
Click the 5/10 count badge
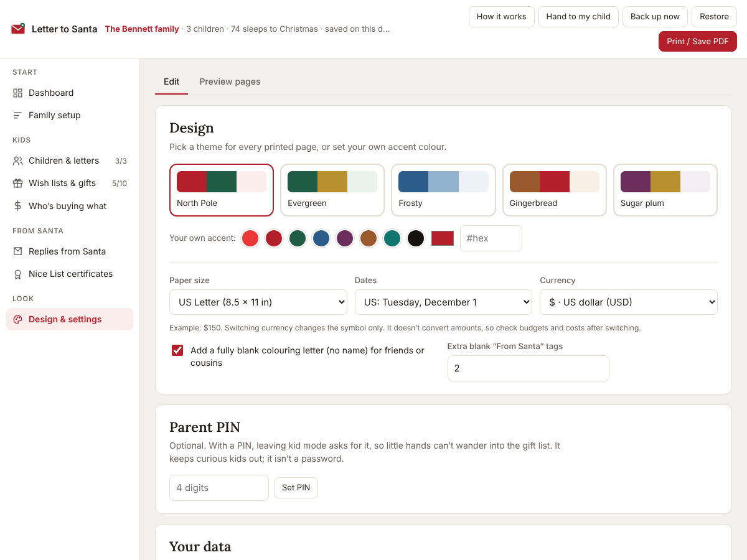coord(120,184)
